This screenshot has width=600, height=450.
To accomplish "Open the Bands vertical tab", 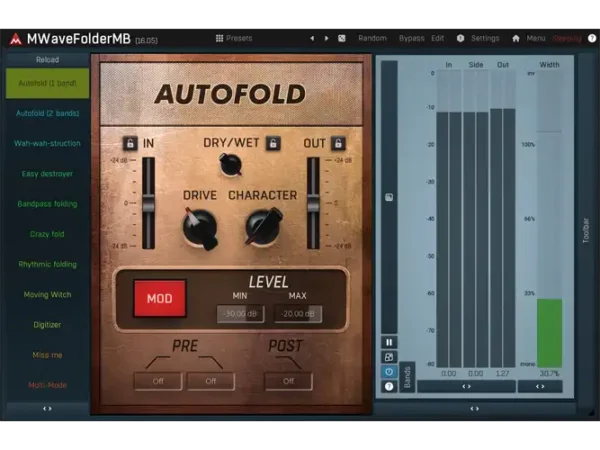I will point(408,377).
